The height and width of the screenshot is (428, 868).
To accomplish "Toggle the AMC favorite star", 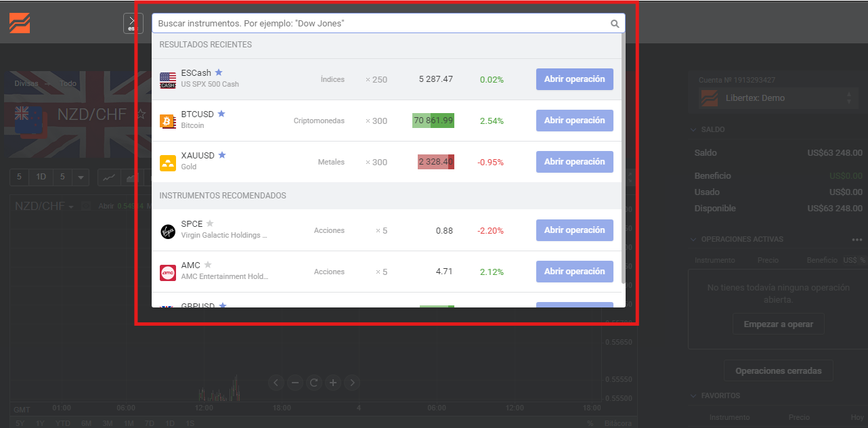I will point(208,265).
